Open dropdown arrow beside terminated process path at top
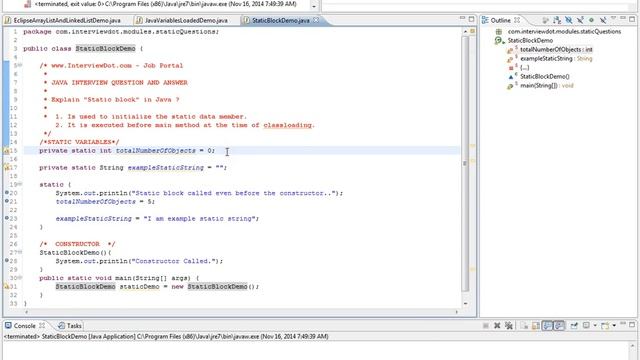 click(x=313, y=7)
